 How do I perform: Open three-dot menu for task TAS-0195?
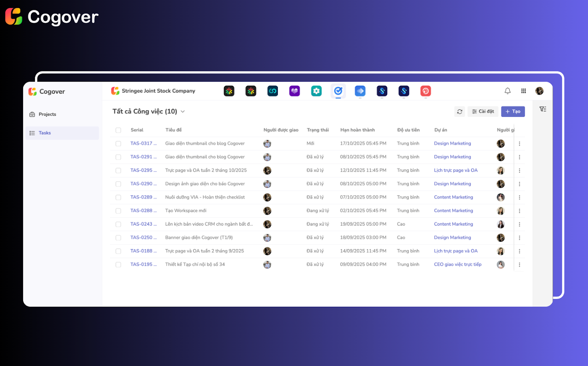[x=519, y=265]
